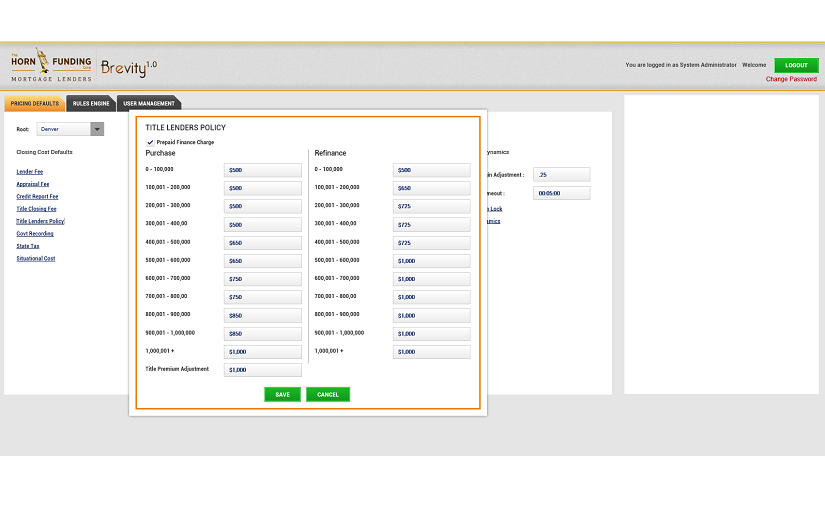Image resolution: width=825 pixels, height=525 pixels.
Task: Open the State Tax link
Action: [28, 246]
